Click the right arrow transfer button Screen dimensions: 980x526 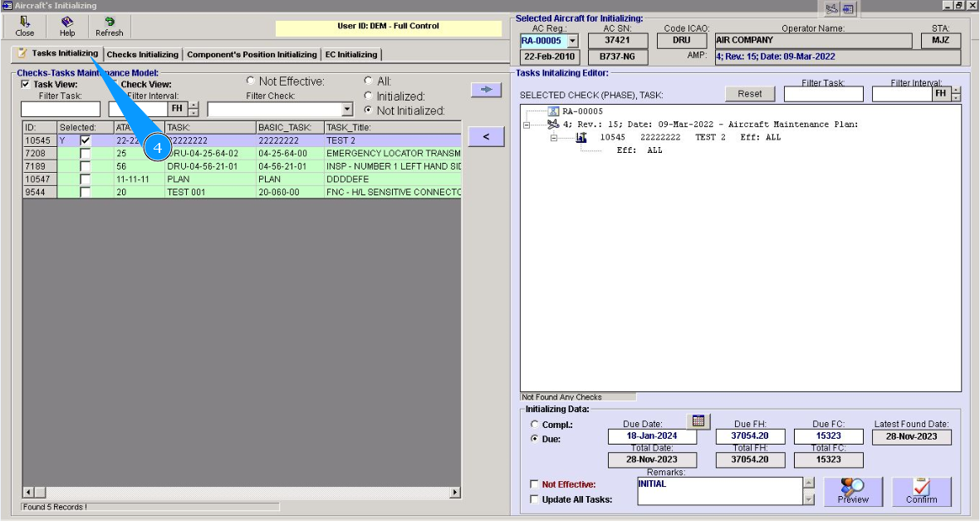click(486, 90)
